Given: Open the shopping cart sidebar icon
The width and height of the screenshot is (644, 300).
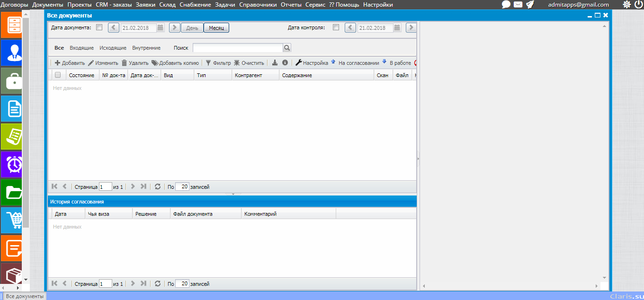Looking at the screenshot, I should [11, 220].
